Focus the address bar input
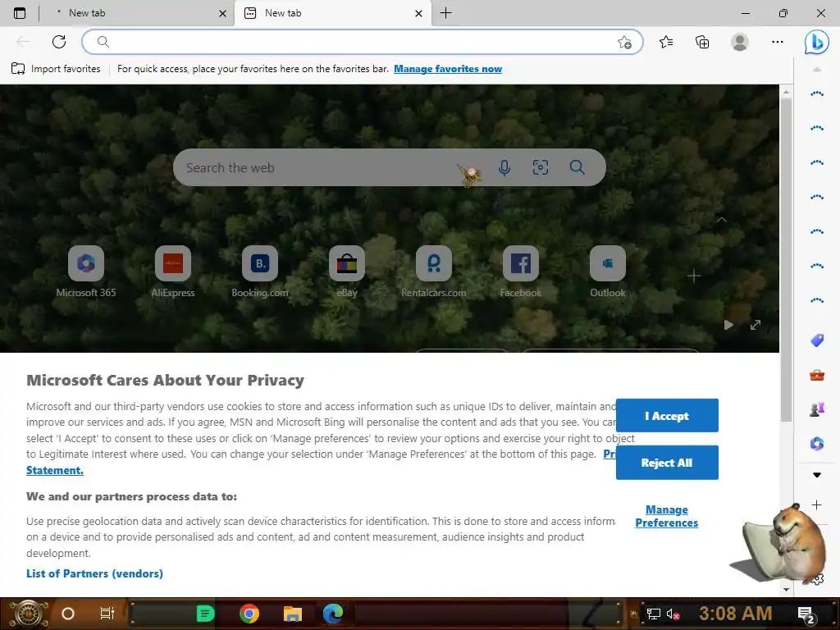The image size is (840, 630). click(x=362, y=42)
